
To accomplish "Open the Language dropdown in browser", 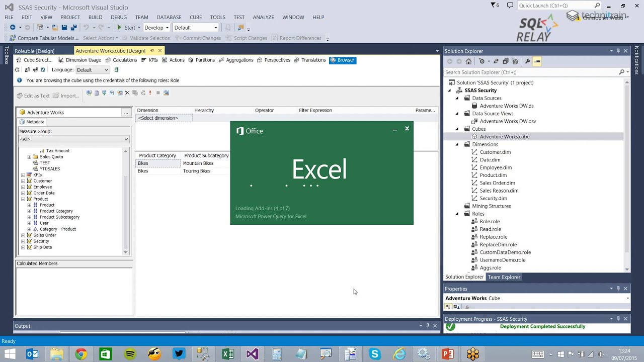I will coord(92,70).
